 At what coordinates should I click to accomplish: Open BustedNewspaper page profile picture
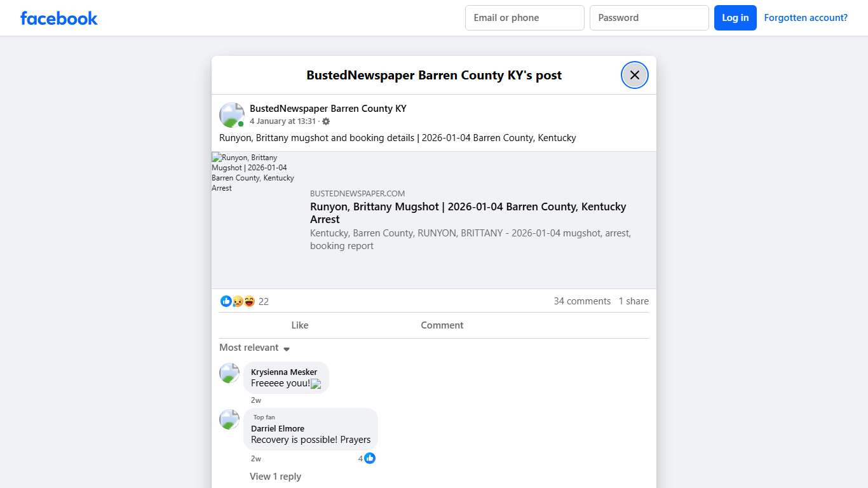coord(231,115)
